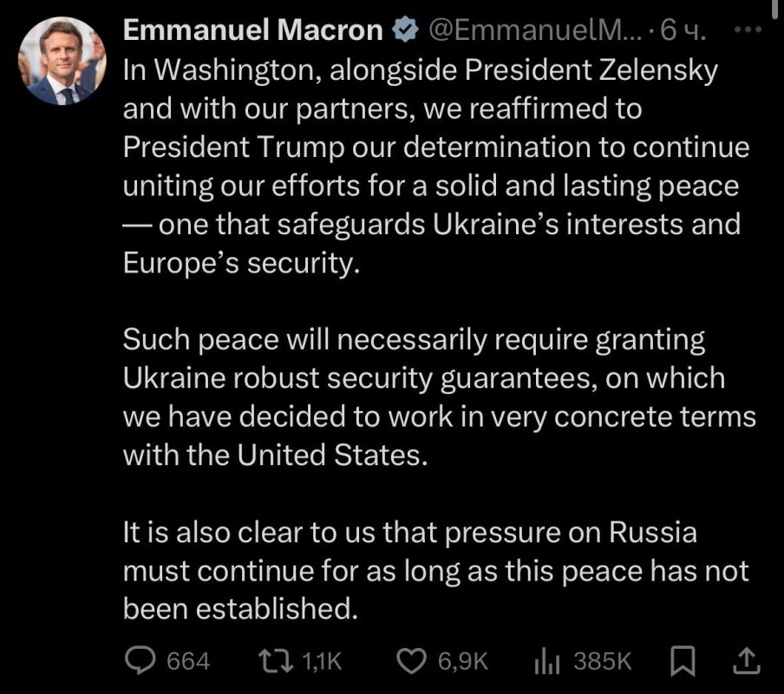Image resolution: width=784 pixels, height=694 pixels.
Task: Select the 664 reply count
Action: pyautogui.click(x=189, y=660)
